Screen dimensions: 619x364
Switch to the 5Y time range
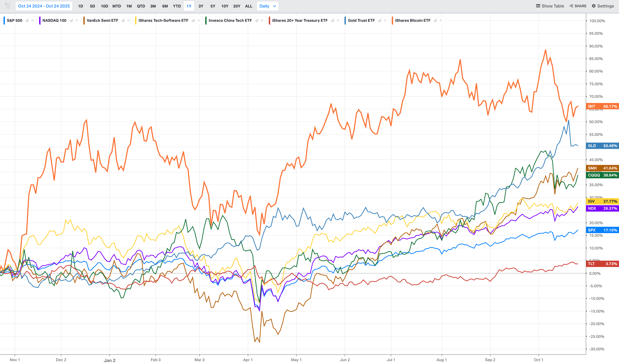pyautogui.click(x=213, y=6)
